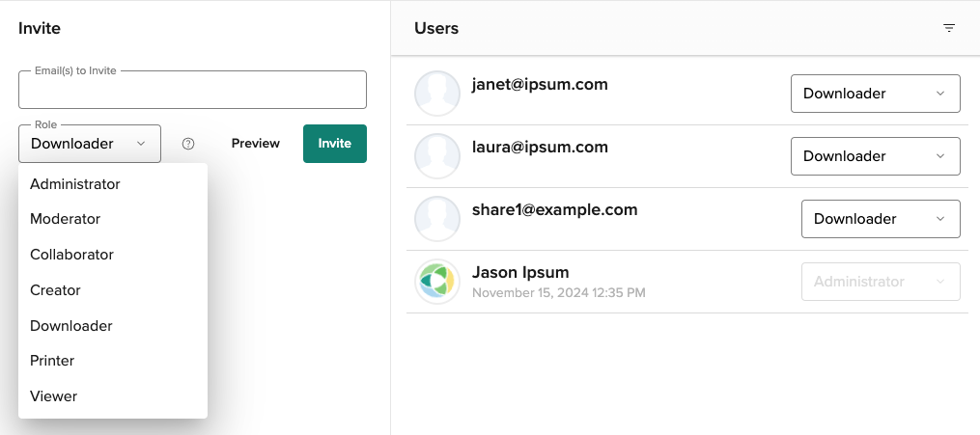Click the green Invite button
This screenshot has height=435, width=980.
(335, 144)
